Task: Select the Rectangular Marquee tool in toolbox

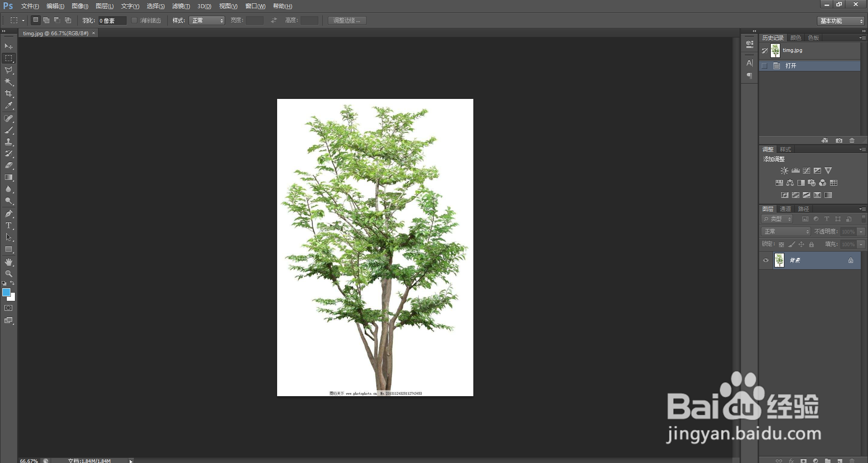Action: (x=9, y=58)
